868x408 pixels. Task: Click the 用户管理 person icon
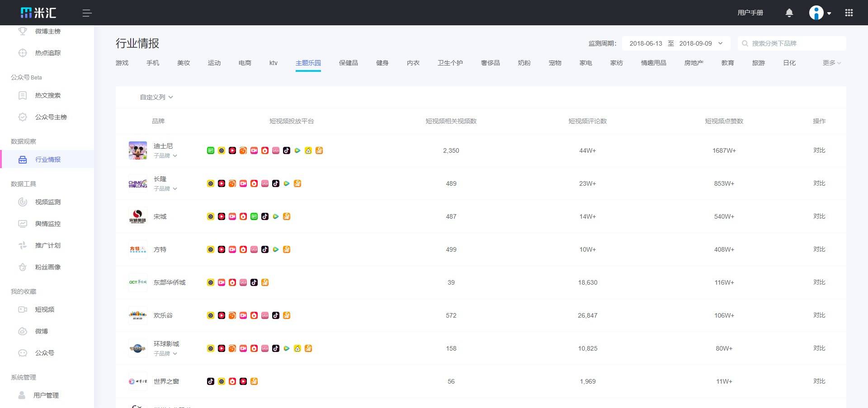click(22, 395)
